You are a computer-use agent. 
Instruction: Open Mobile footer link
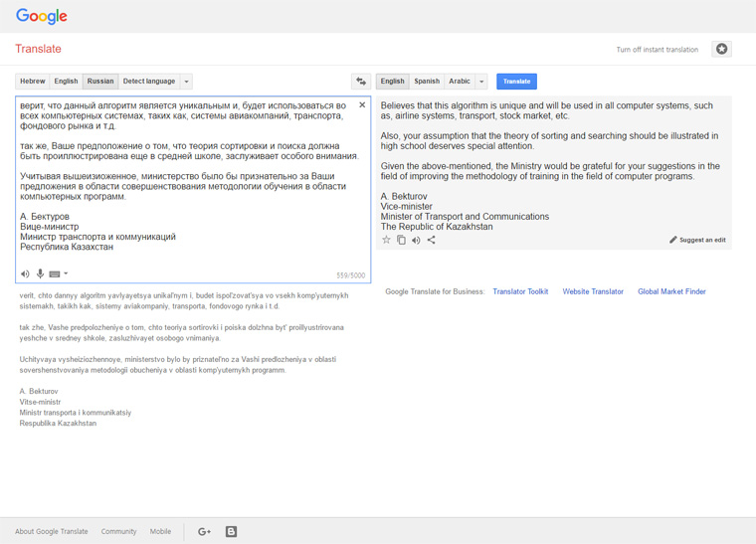tap(160, 531)
